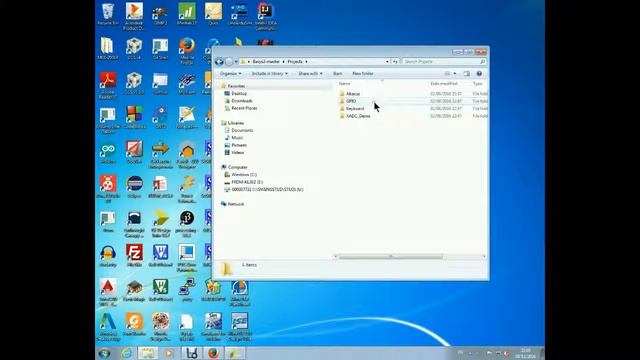Viewport: 640px width, 360px height.
Task: Select Network in the navigation pane
Action: (x=236, y=204)
